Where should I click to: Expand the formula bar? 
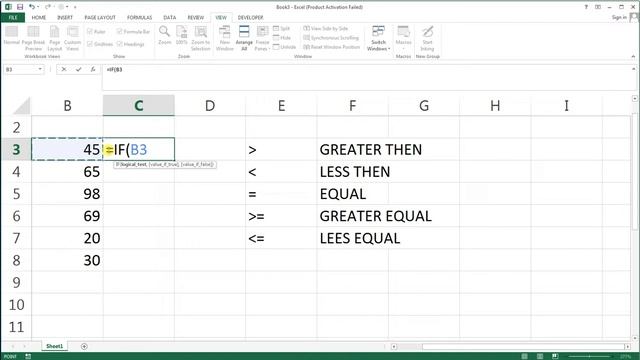[633, 69]
